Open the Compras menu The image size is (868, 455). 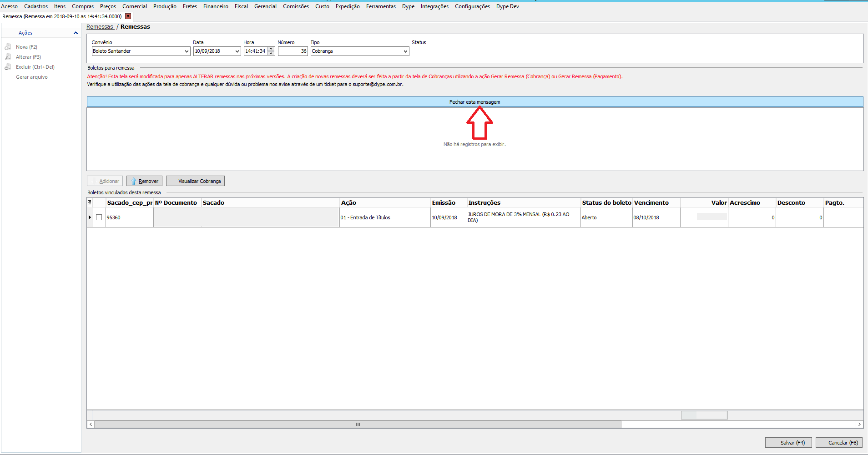click(x=83, y=6)
